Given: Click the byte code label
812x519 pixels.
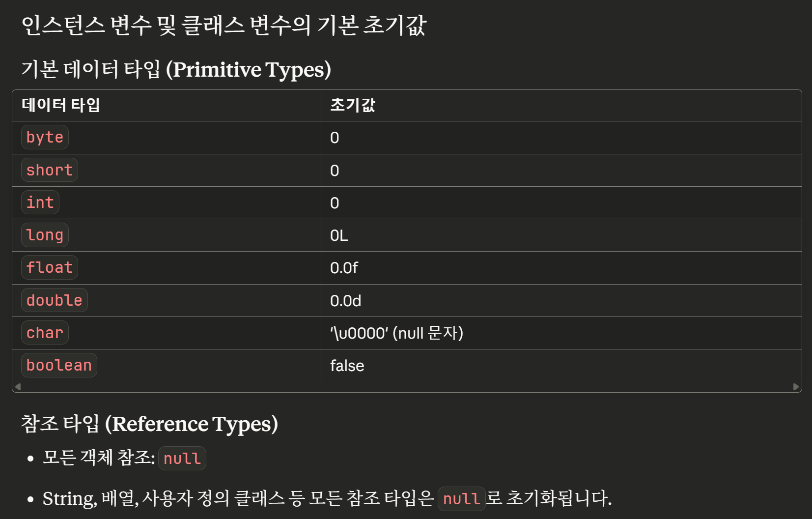Looking at the screenshot, I should point(45,138).
